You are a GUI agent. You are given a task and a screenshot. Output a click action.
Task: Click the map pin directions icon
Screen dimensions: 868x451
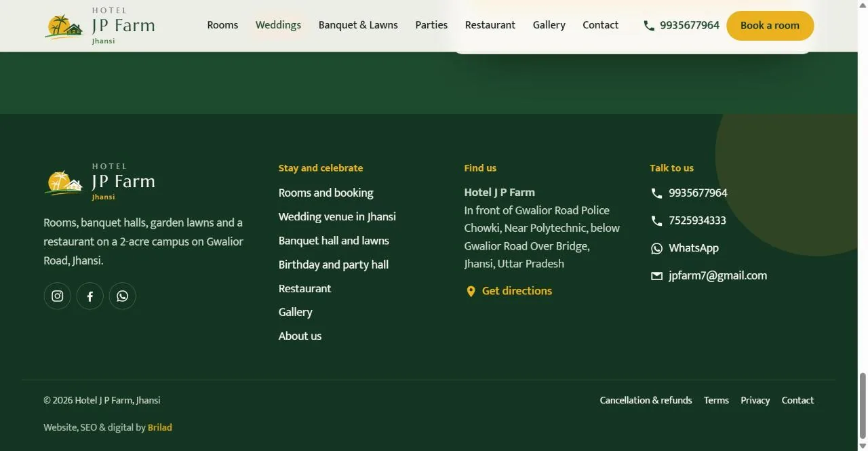click(x=471, y=292)
